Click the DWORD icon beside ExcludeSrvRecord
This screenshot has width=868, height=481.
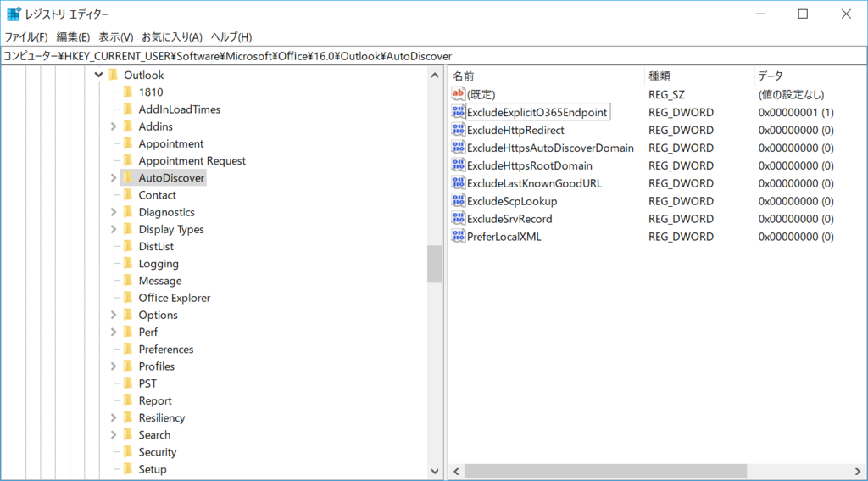[459, 218]
